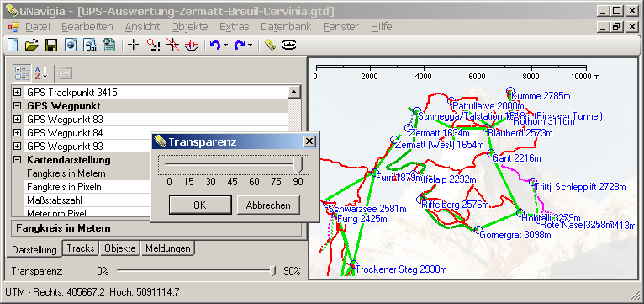644x304 pixels.
Task: Confirm Transparenz dialog with OK
Action: (x=200, y=205)
